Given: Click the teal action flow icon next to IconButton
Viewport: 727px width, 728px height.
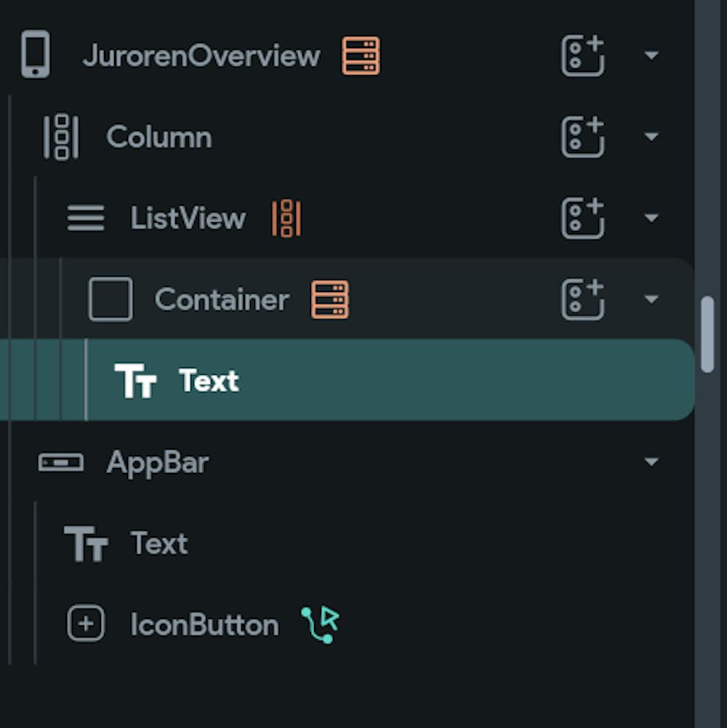Looking at the screenshot, I should tap(321, 624).
